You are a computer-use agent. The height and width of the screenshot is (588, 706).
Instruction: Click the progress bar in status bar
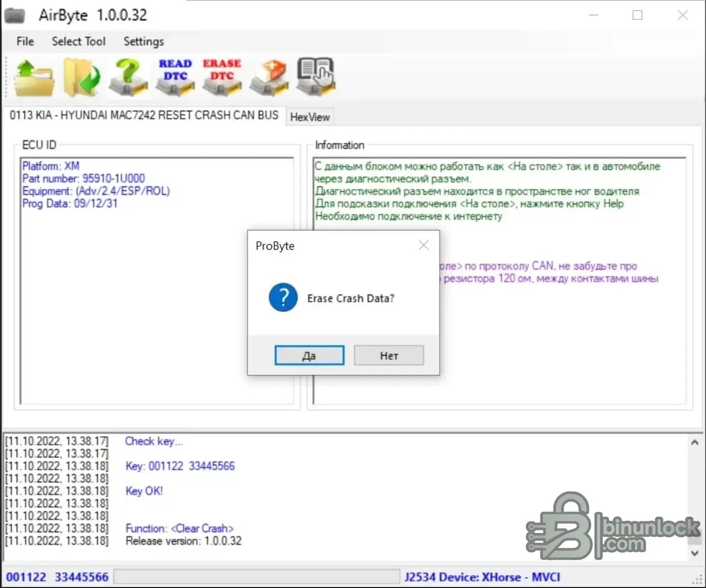[x=256, y=577]
